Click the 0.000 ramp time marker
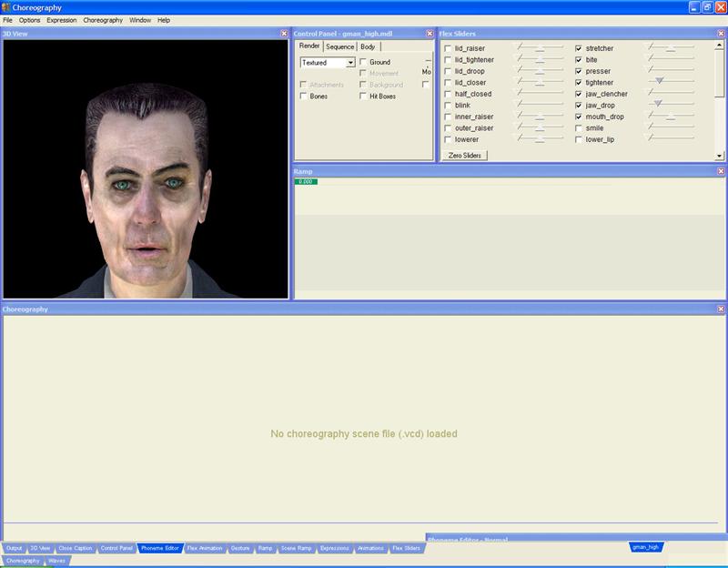The height and width of the screenshot is (568, 728). pos(306,181)
